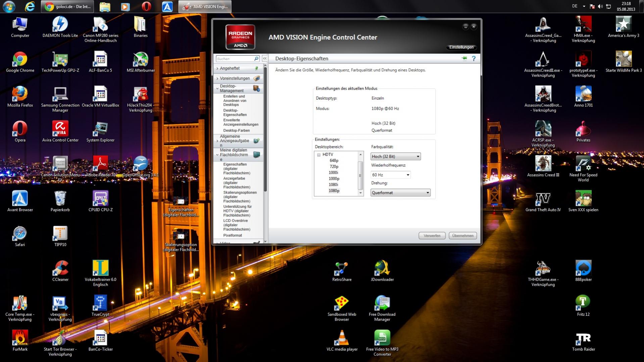Open the Einstellungen button in header
This screenshot has width=644, height=362.
point(461,47)
